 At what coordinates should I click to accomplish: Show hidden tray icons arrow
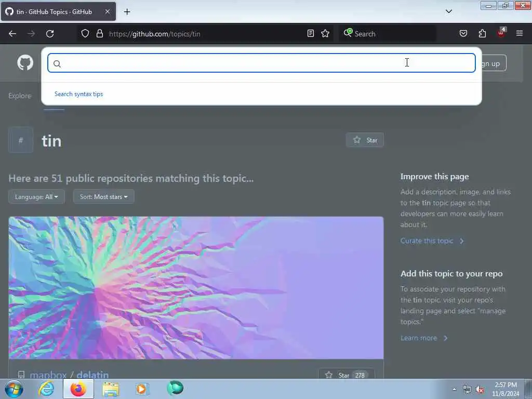pyautogui.click(x=454, y=390)
